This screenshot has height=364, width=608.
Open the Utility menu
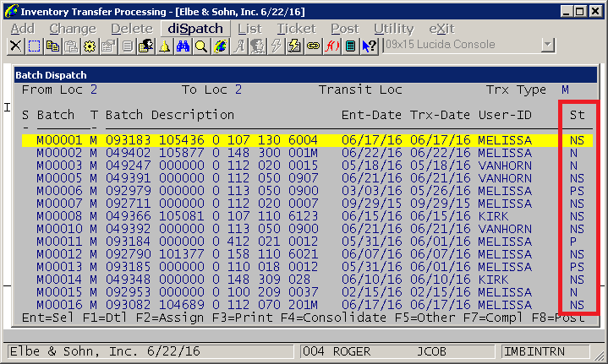point(393,29)
